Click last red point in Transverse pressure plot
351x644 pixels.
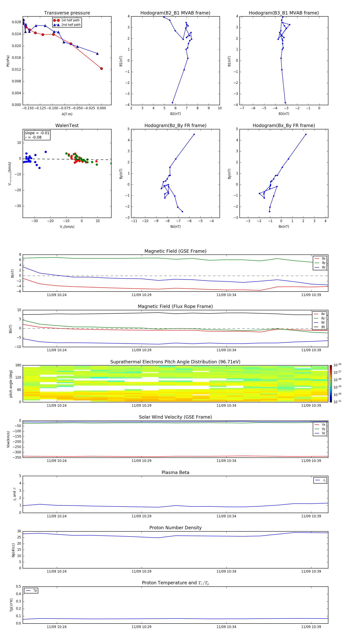click(101, 68)
